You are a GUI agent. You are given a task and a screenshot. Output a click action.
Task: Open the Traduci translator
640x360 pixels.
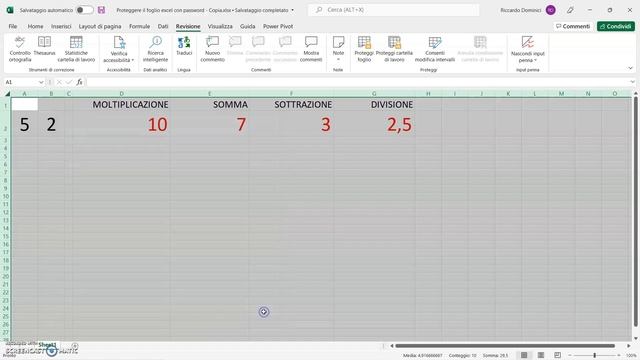(x=184, y=46)
